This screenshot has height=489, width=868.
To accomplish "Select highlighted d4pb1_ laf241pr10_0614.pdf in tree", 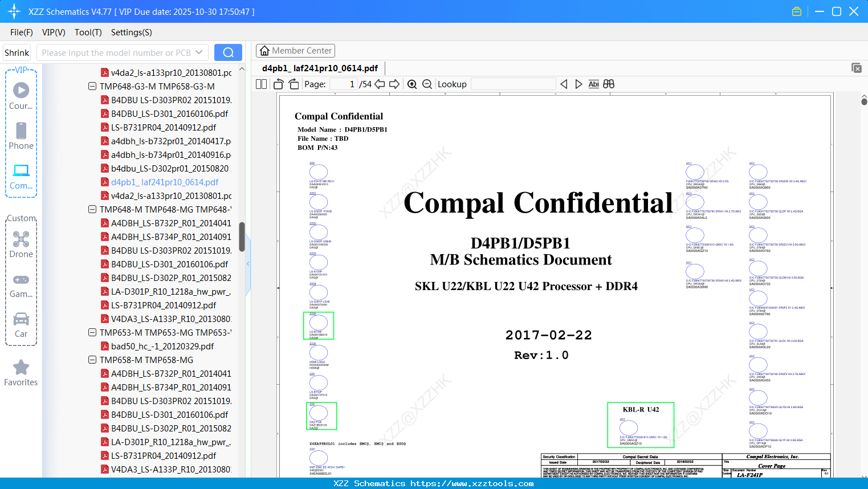I will pos(160,182).
